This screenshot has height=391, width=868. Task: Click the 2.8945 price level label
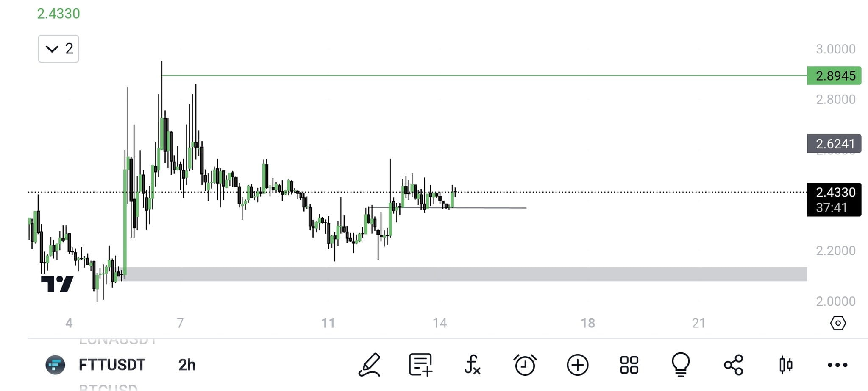click(833, 75)
